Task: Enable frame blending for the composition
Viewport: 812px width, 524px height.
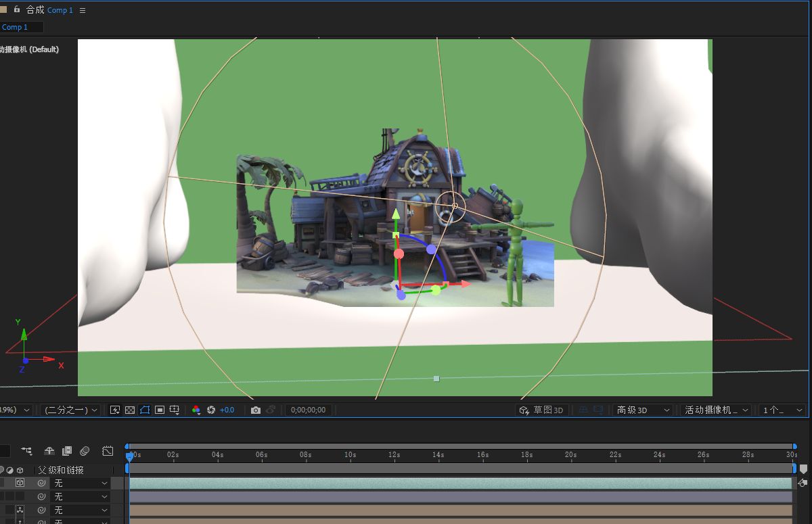Action: pyautogui.click(x=67, y=451)
